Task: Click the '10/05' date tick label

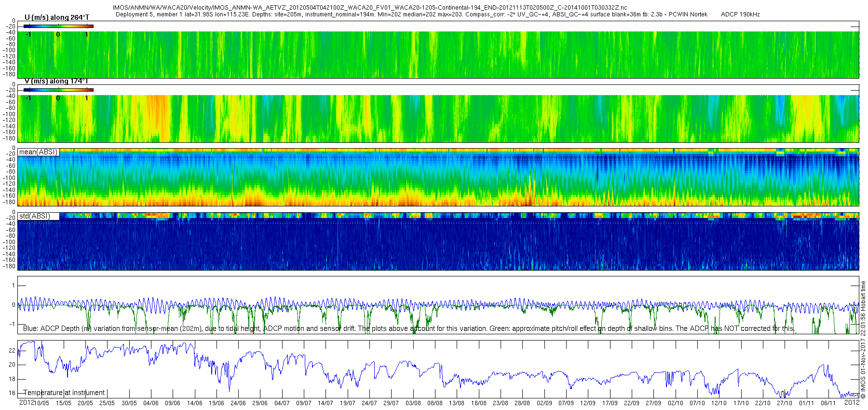Action: pyautogui.click(x=41, y=403)
